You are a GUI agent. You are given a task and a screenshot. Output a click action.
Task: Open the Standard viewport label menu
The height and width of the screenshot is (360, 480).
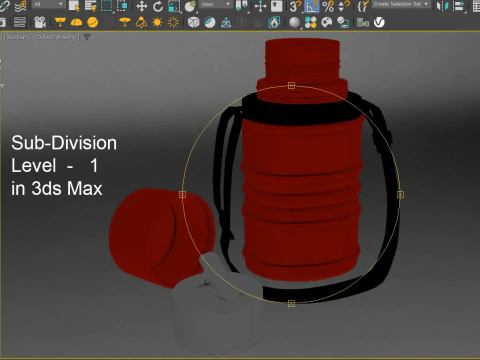pos(18,37)
